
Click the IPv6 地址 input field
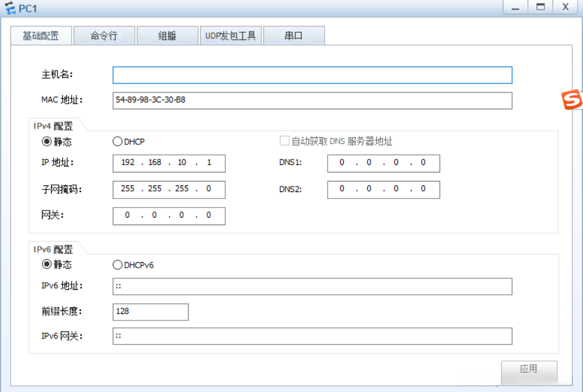(x=312, y=286)
